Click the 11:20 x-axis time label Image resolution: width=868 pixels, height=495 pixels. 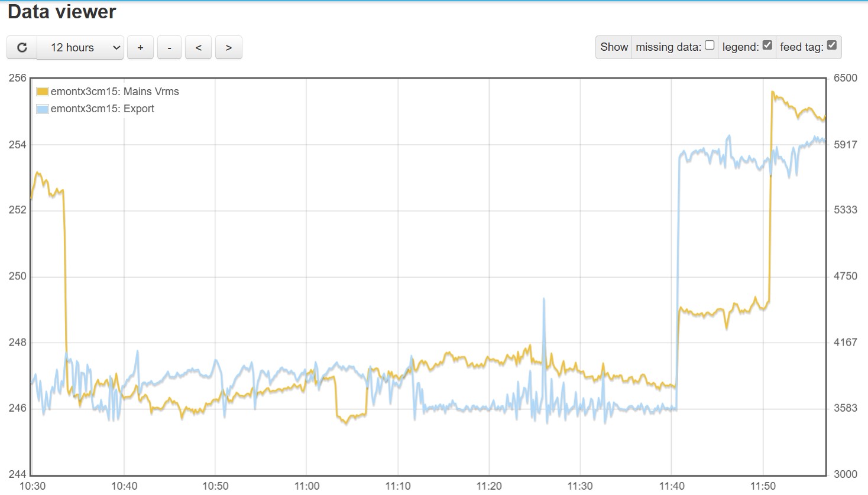[x=489, y=486]
